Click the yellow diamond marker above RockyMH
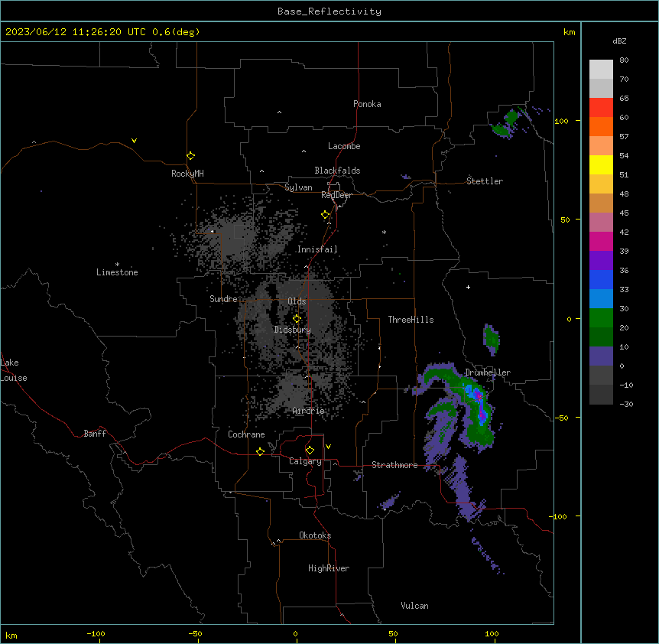 191,156
